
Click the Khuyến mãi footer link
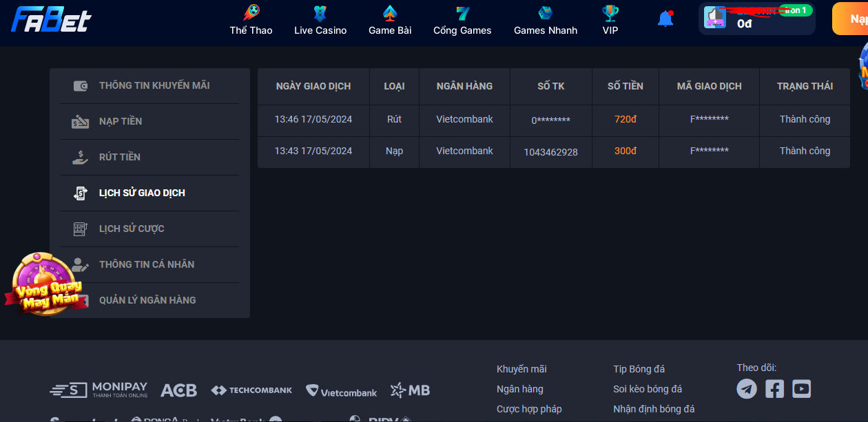(521, 370)
